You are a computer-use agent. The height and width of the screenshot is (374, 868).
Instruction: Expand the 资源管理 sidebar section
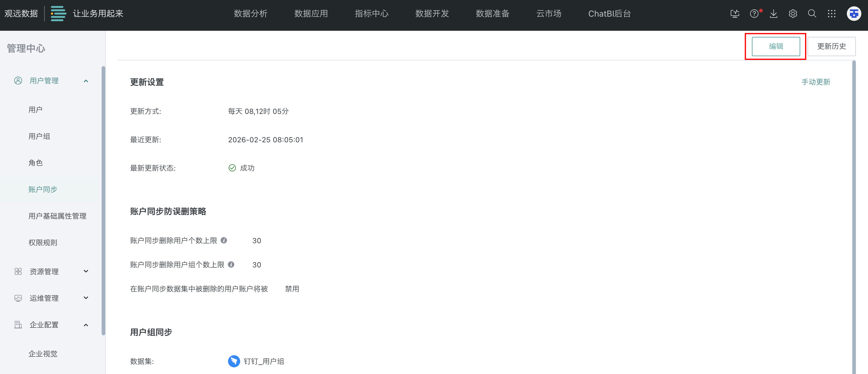(86, 271)
